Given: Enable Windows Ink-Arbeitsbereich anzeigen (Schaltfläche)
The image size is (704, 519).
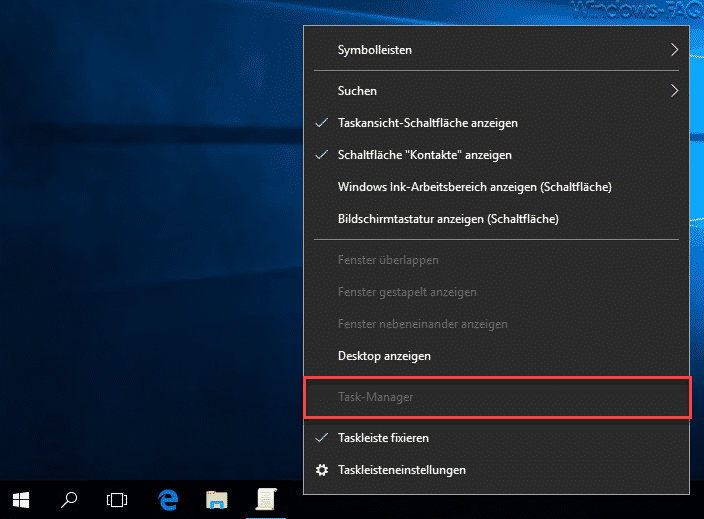Looking at the screenshot, I should [x=496, y=187].
